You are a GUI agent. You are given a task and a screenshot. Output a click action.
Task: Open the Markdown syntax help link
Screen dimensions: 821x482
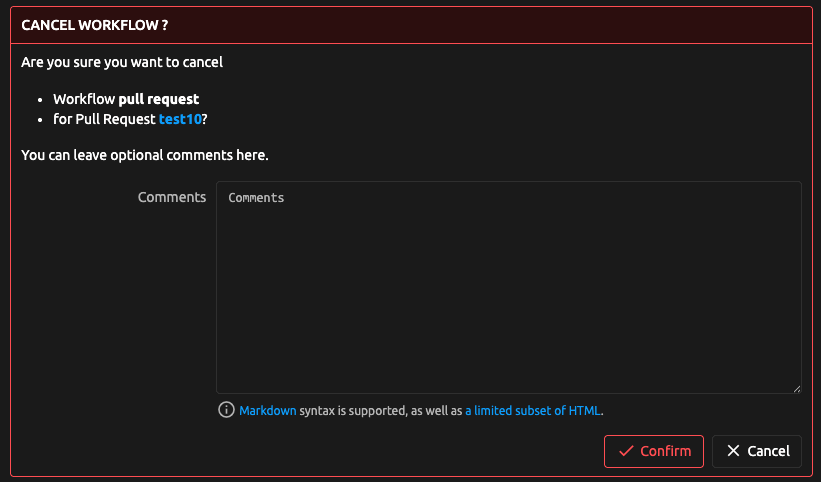[267, 410]
